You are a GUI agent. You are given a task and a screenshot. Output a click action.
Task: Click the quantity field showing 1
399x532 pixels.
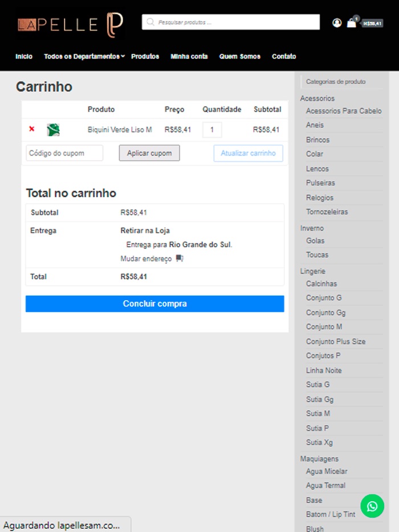pos(212,130)
